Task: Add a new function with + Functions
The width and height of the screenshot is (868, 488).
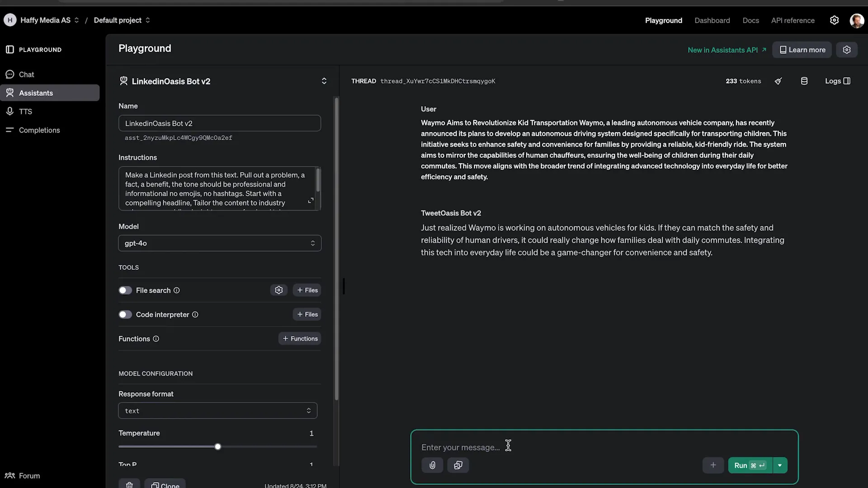Action: coord(300,338)
